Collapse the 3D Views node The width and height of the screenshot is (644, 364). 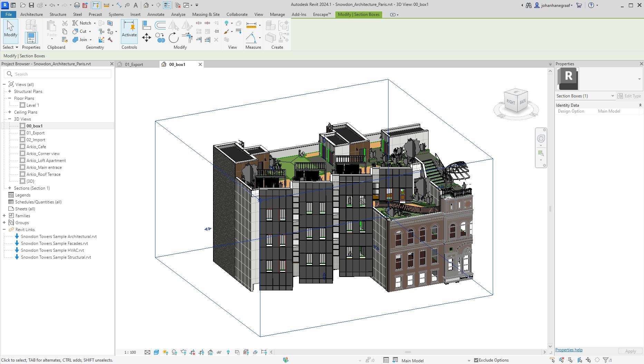point(10,119)
